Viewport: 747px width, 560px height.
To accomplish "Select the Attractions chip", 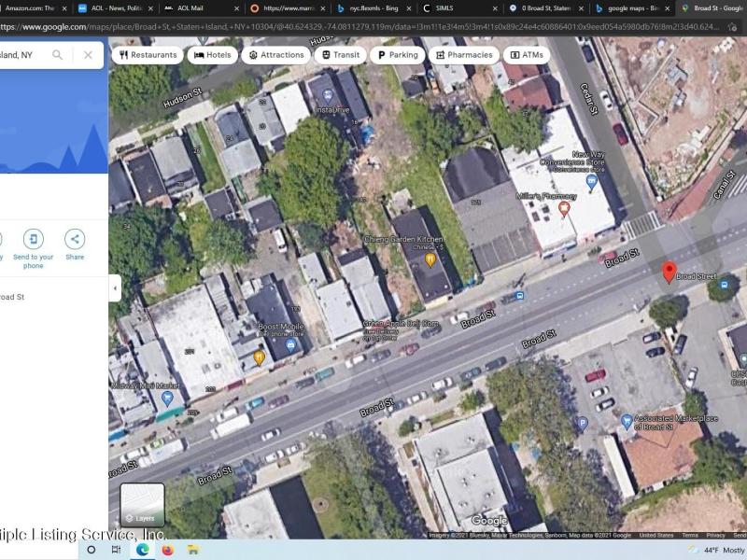I will (x=275, y=55).
